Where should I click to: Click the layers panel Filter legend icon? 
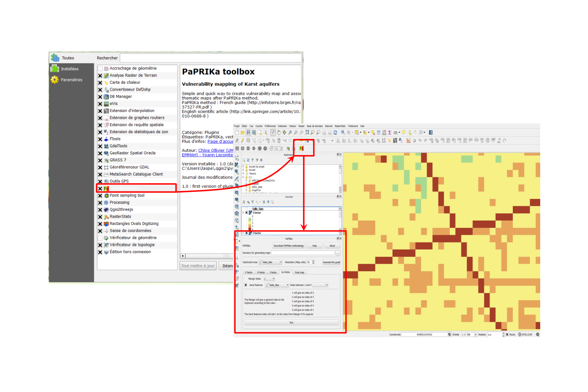[x=252, y=202]
